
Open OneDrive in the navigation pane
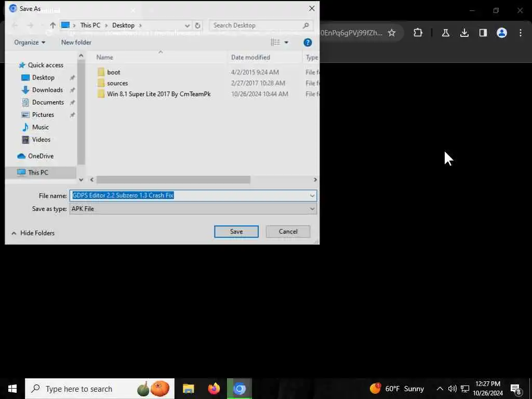41,156
